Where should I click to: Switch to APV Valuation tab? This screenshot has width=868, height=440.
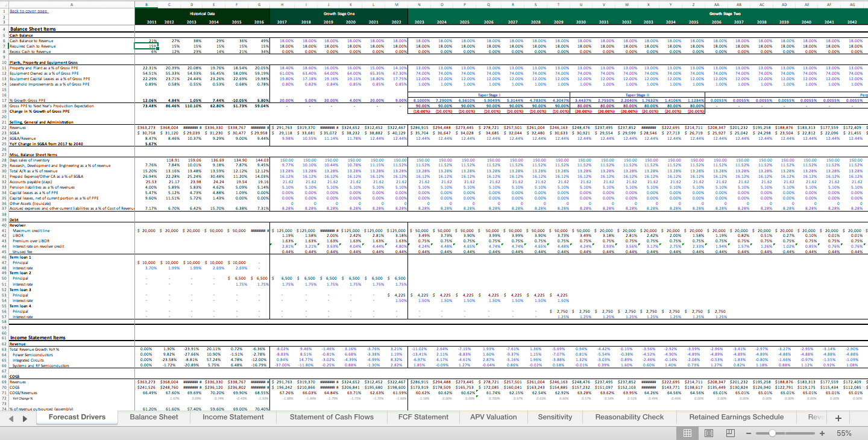click(x=493, y=417)
